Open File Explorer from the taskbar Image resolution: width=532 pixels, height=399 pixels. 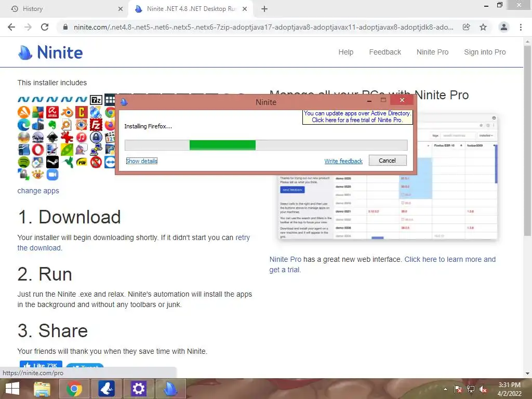(x=42, y=389)
